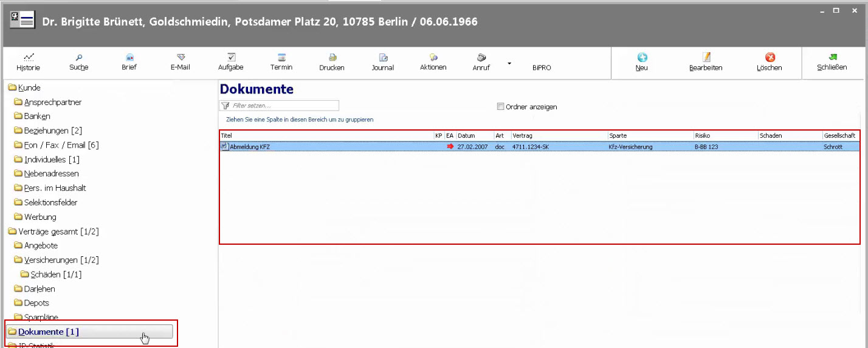Select Fon / Fax / Email folder

[x=61, y=145]
